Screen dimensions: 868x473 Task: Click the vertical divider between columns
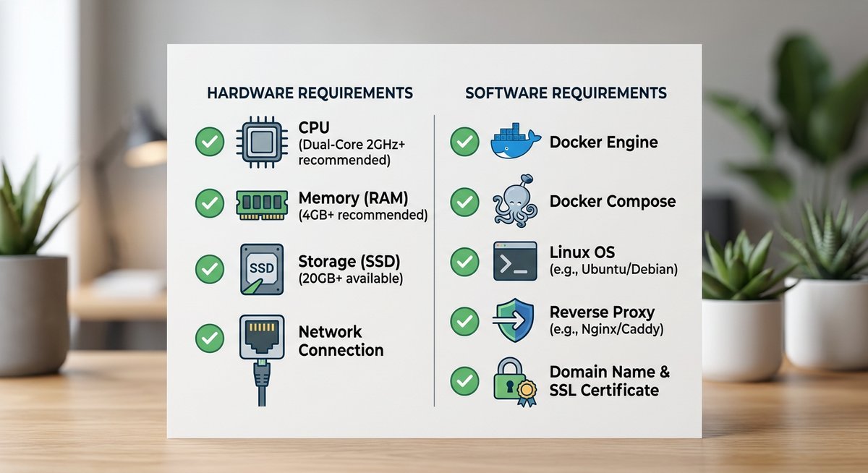tap(434, 253)
